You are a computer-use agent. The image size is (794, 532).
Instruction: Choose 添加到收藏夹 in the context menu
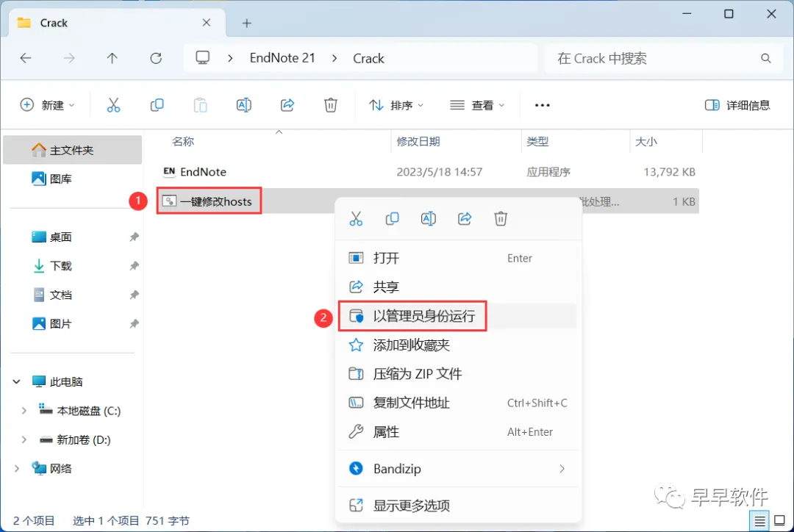pos(458,345)
